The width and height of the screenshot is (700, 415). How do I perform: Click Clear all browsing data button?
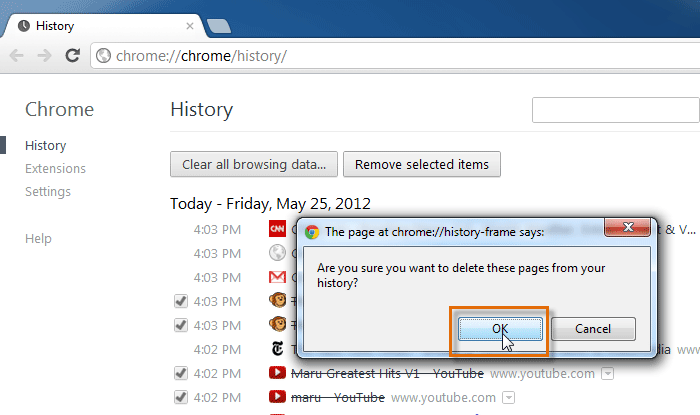point(254,164)
